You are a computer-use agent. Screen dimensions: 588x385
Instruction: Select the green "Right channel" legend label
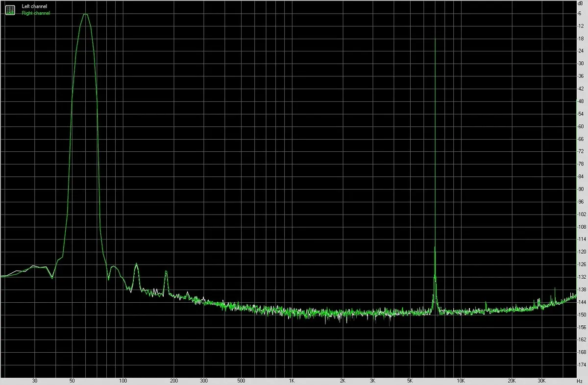35,13
